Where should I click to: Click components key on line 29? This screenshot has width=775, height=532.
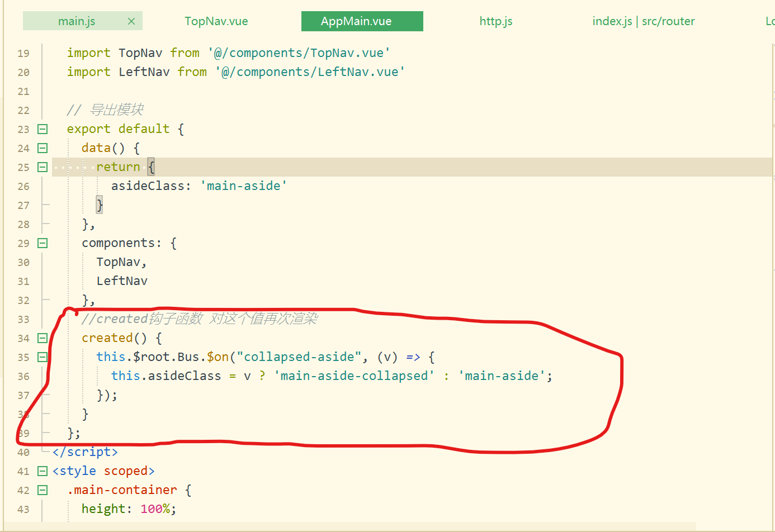(118, 243)
